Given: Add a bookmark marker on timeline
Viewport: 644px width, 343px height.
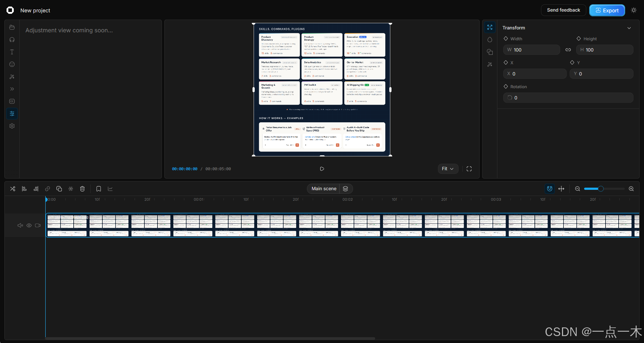Looking at the screenshot, I should click(99, 189).
